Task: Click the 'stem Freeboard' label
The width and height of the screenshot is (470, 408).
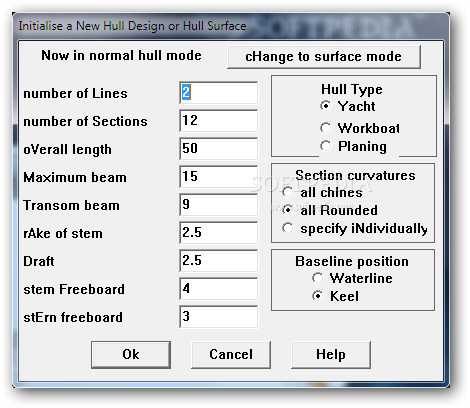Action: point(74,289)
